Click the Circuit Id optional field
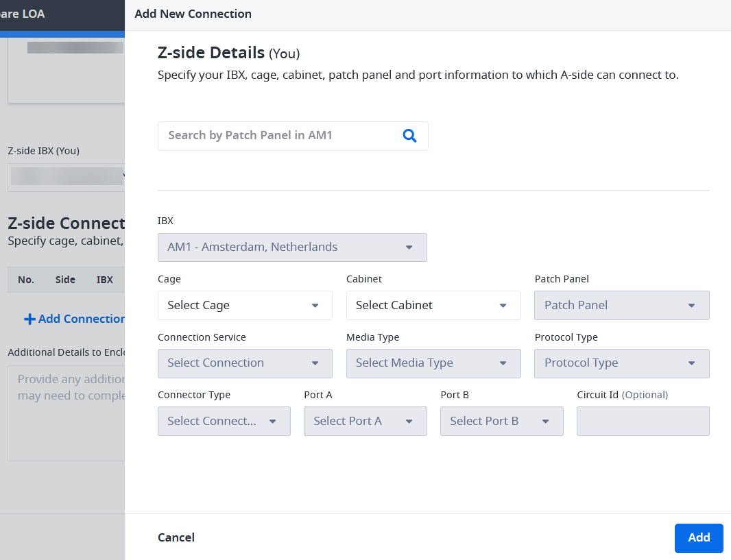Screen dimensions: 731x560 (643, 421)
